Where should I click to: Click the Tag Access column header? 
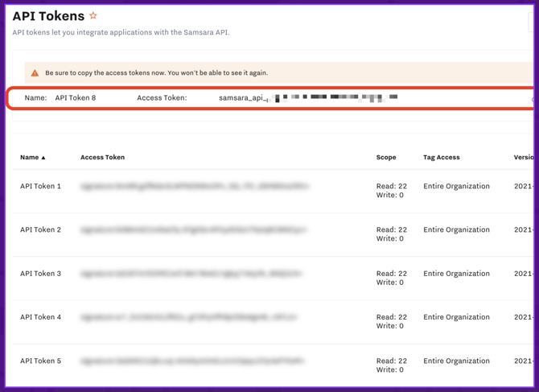pos(442,158)
